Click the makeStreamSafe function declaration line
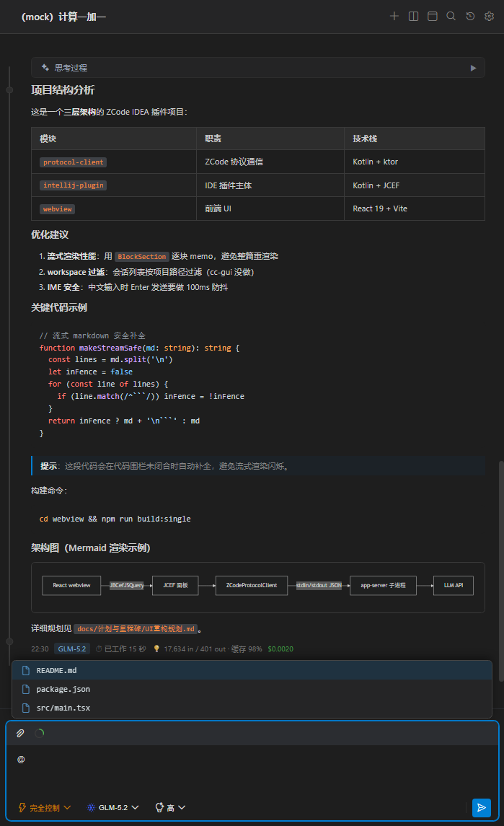 pyautogui.click(x=140, y=348)
